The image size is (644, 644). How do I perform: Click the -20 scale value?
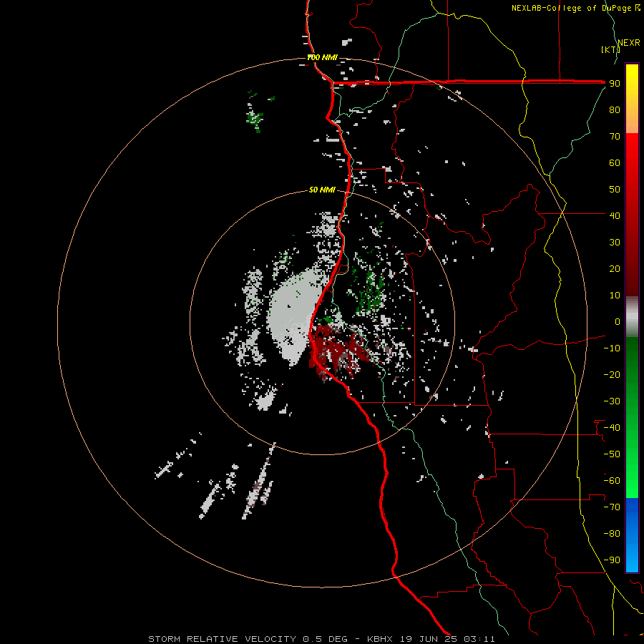pyautogui.click(x=612, y=375)
